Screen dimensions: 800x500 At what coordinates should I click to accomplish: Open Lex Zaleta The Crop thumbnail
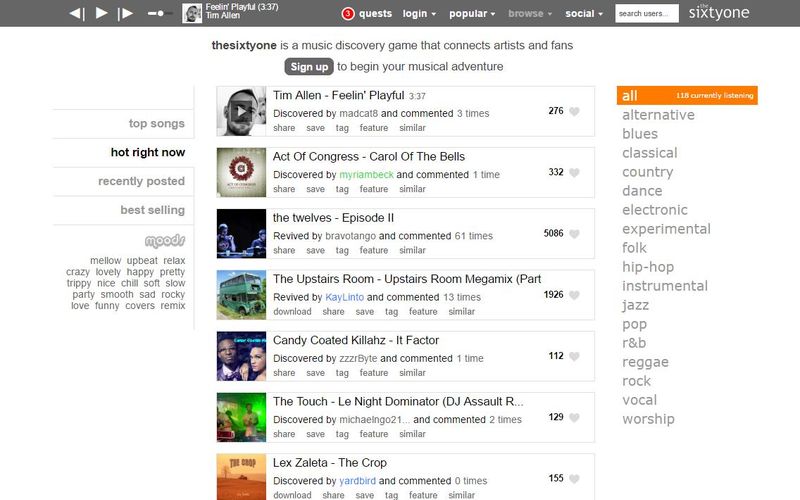pos(241,477)
